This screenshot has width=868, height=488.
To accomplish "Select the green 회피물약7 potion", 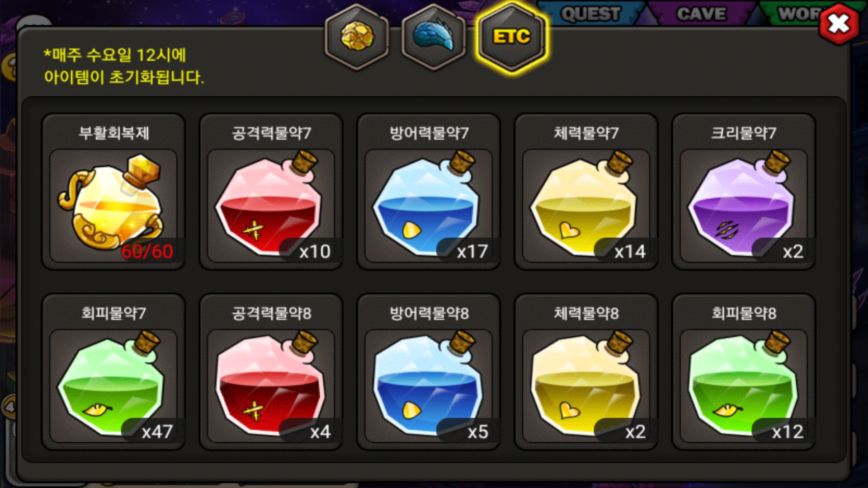I will click(113, 372).
